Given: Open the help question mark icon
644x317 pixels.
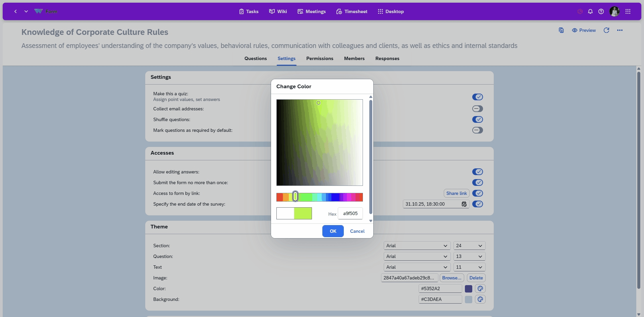Looking at the screenshot, I should [601, 11].
